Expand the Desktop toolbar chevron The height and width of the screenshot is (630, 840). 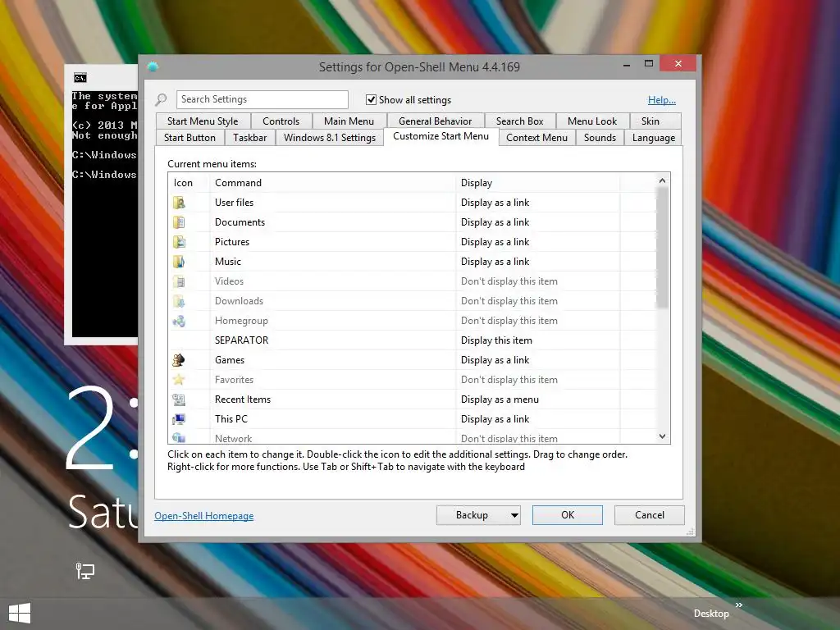(x=739, y=605)
